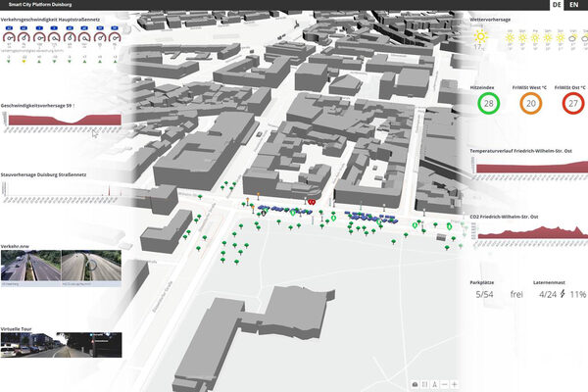Click the camera screenshot icon on map

point(415,382)
